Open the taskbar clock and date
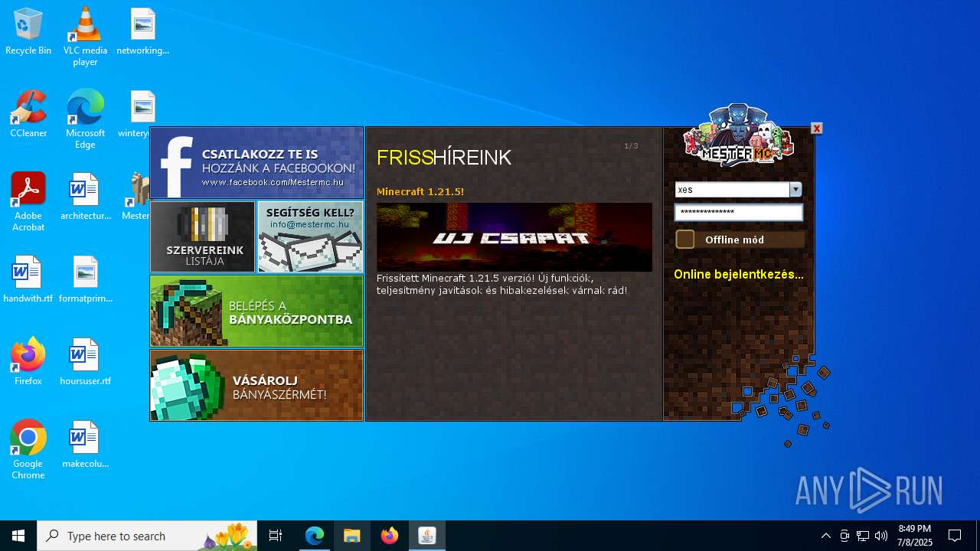The height and width of the screenshot is (551, 980). click(914, 536)
